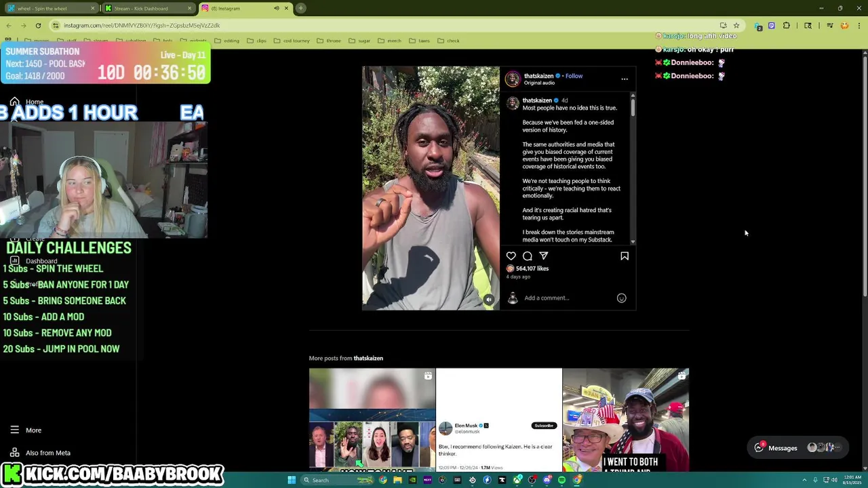This screenshot has height=488, width=868.
Task: Like the thatskaizen reel with the heart icon
Action: click(x=511, y=256)
